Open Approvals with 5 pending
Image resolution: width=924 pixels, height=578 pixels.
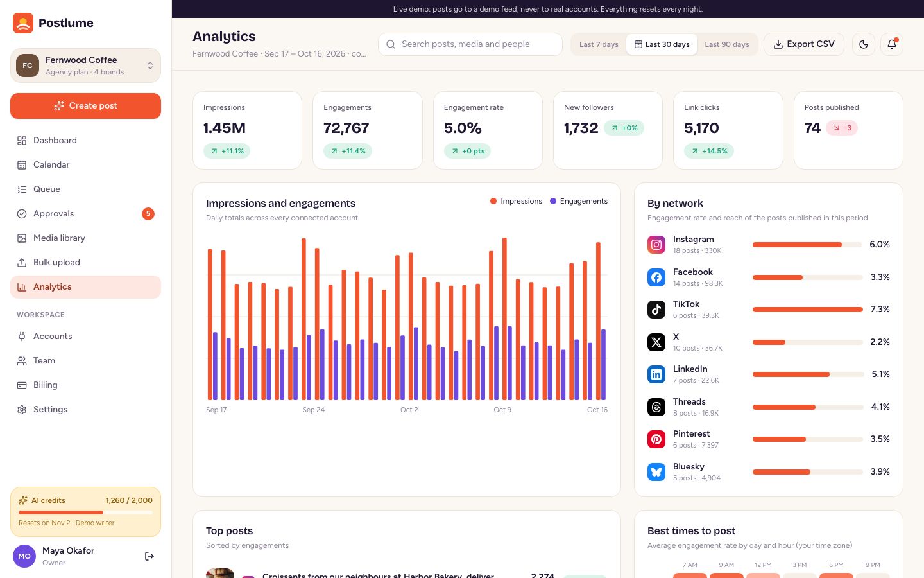tap(85, 214)
